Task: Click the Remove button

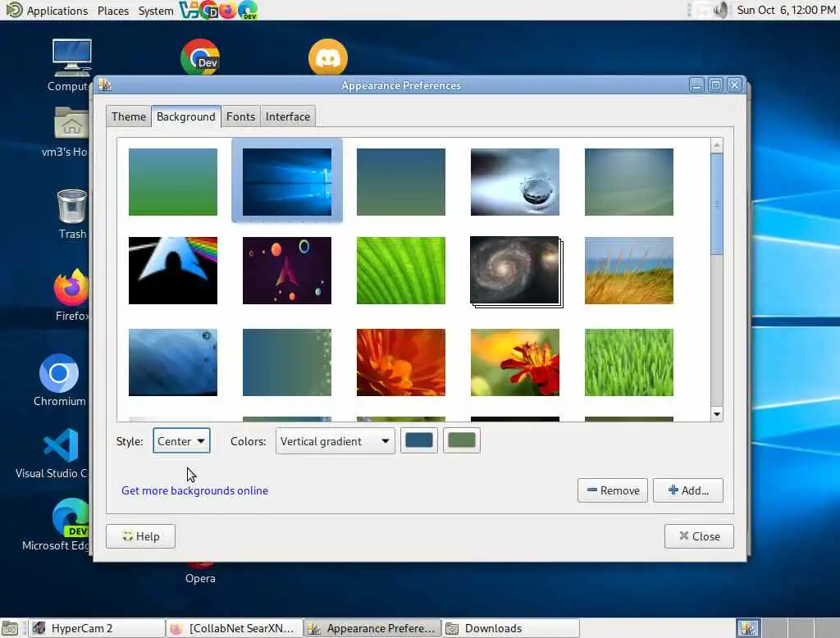Action: [612, 490]
